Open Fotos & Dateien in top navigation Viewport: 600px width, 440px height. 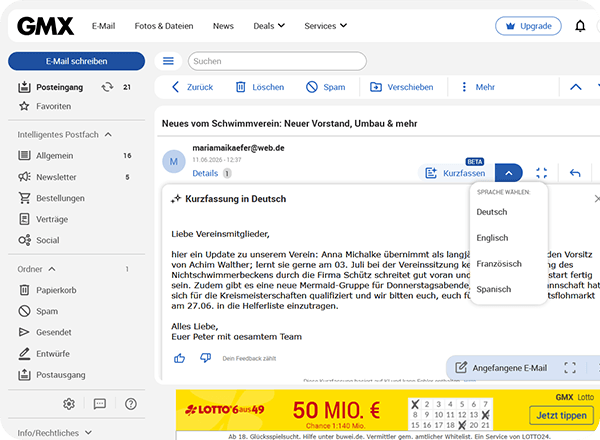coord(164,26)
